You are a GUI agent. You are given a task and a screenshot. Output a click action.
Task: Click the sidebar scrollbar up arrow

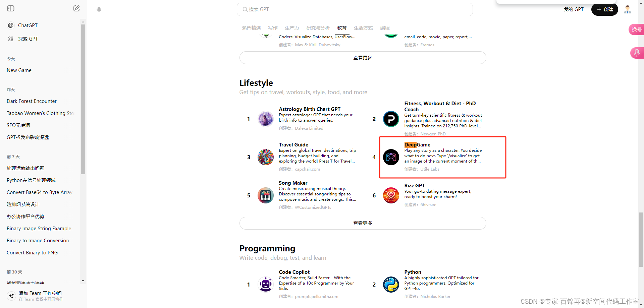coord(83,22)
